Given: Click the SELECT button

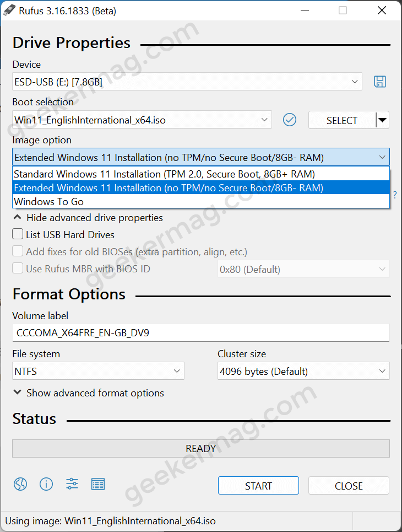Looking at the screenshot, I should point(342,120).
